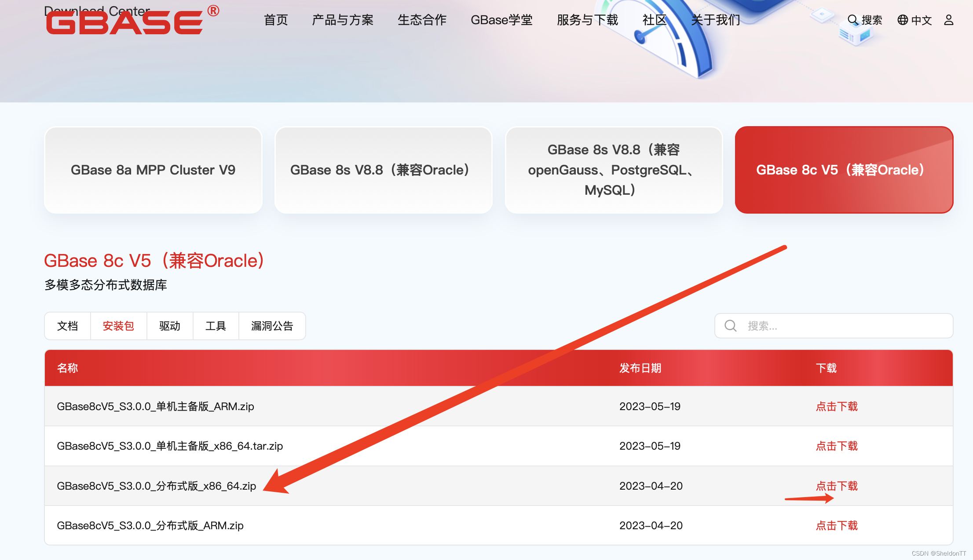Switch to the 工具 tab

(216, 326)
